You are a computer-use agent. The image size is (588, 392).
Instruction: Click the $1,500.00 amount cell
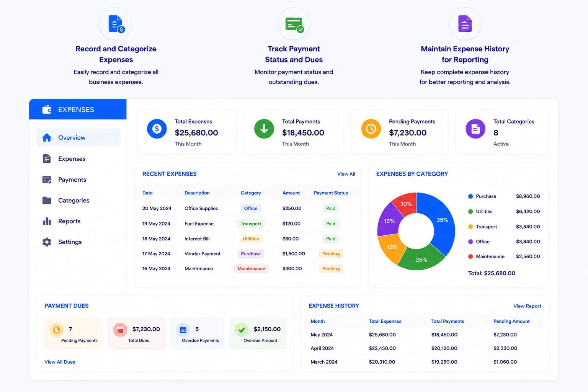coord(293,253)
